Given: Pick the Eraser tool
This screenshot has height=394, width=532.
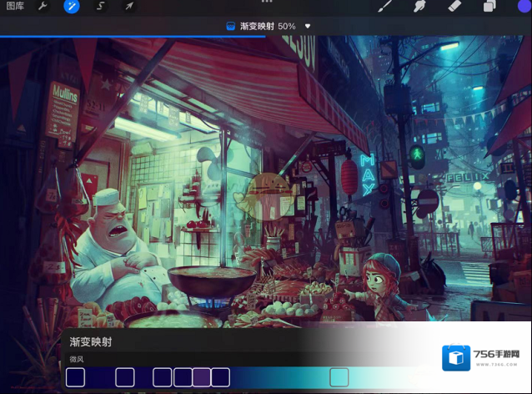Looking at the screenshot, I should click(x=454, y=7).
